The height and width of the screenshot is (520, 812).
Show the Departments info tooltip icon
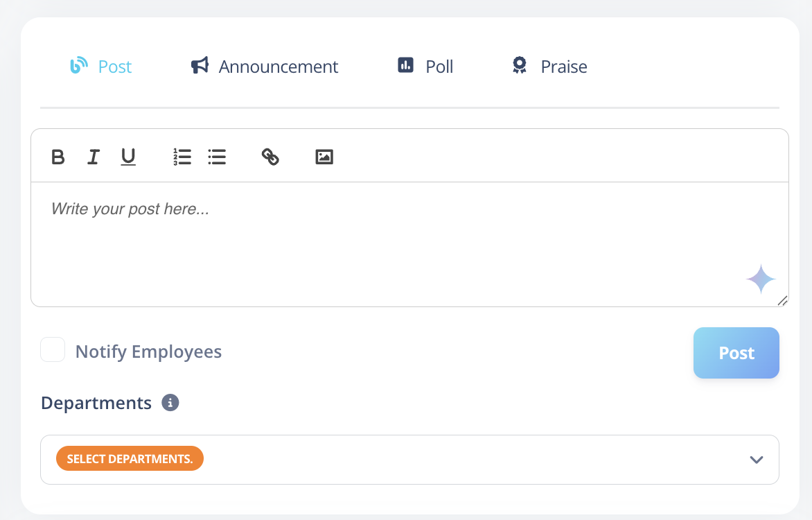(170, 403)
